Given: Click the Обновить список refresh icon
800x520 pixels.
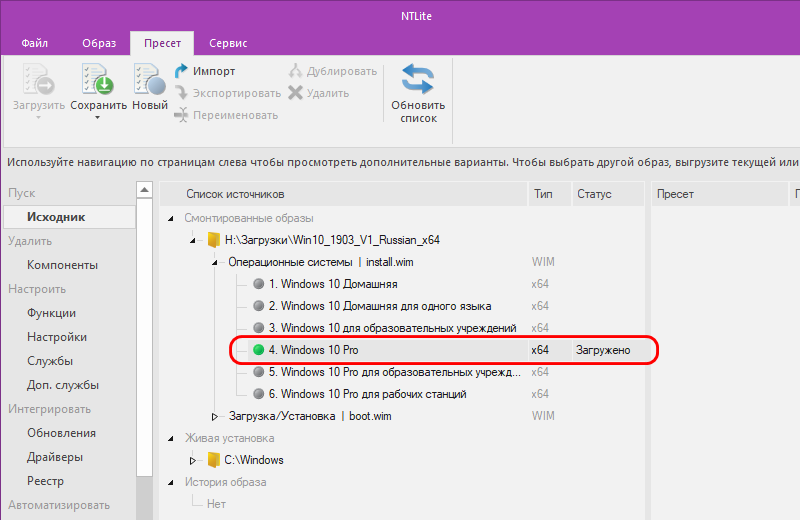Looking at the screenshot, I should (x=418, y=79).
